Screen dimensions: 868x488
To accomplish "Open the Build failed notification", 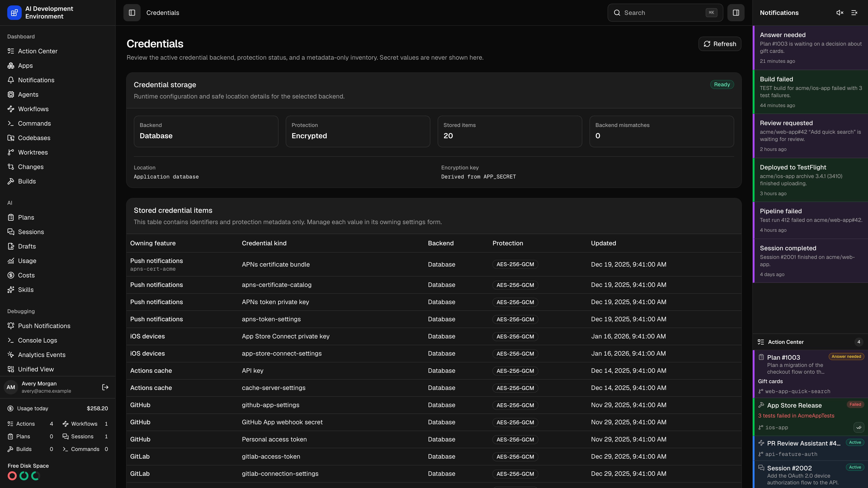I will click(x=810, y=92).
